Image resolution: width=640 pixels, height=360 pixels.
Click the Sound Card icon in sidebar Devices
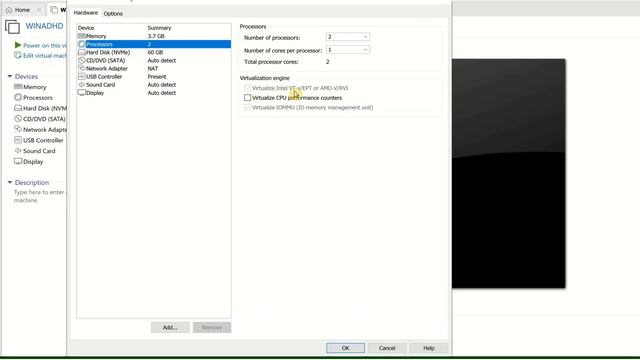click(x=18, y=151)
